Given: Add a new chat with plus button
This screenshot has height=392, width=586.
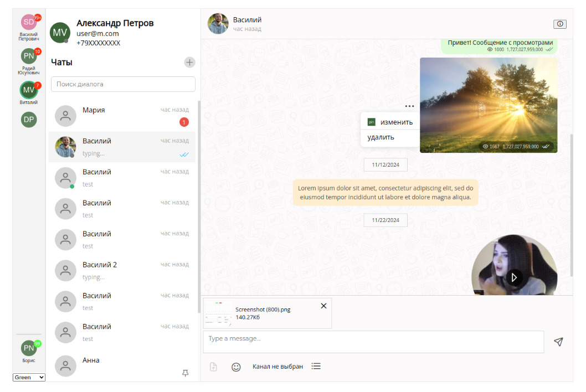Looking at the screenshot, I should (x=189, y=63).
